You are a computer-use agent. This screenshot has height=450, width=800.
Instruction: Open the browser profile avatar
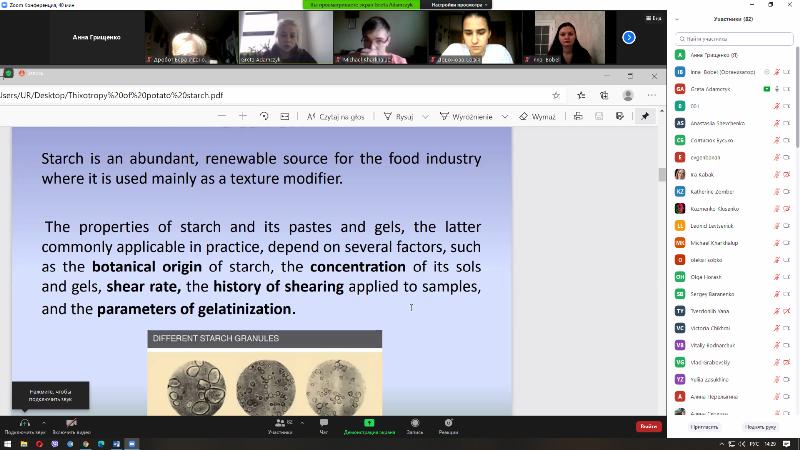(x=628, y=95)
